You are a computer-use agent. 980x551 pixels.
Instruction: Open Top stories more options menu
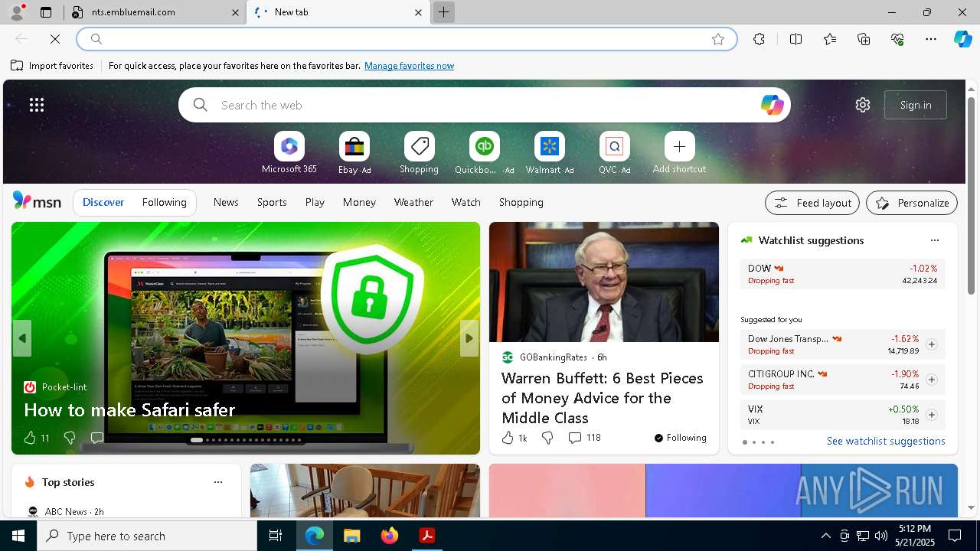pos(218,482)
